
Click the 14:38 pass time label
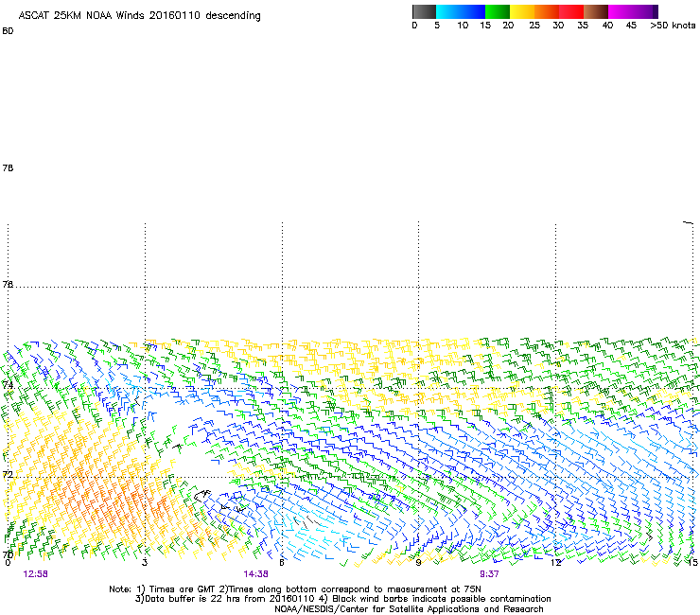(255, 573)
